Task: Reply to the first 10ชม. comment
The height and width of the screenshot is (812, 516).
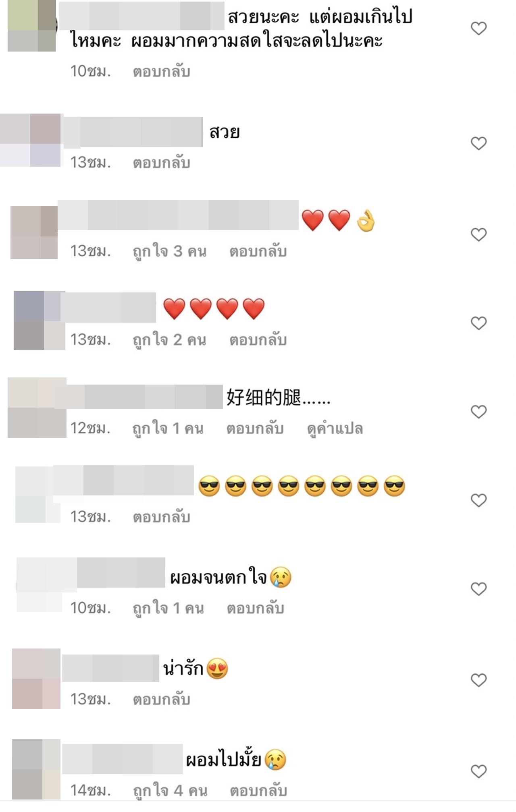Action: point(162,71)
